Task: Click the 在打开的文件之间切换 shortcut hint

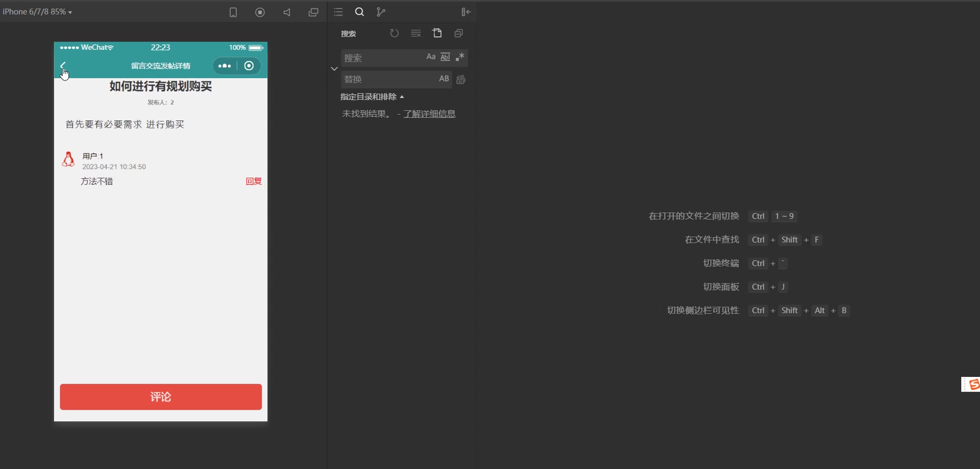Action: pyautogui.click(x=694, y=216)
